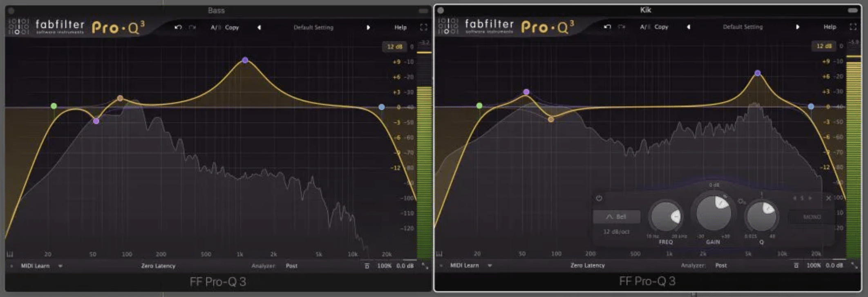Toggle A/B state in Kik window

tap(644, 27)
